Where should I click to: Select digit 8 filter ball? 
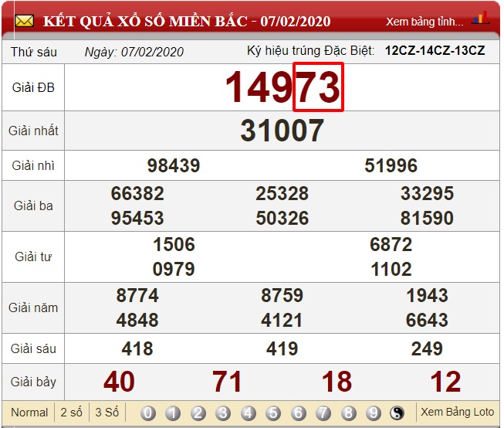click(x=349, y=413)
